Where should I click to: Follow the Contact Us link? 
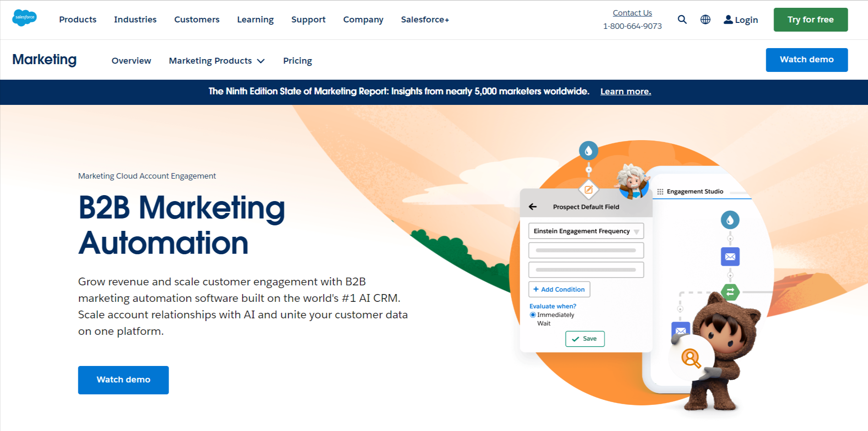click(632, 13)
